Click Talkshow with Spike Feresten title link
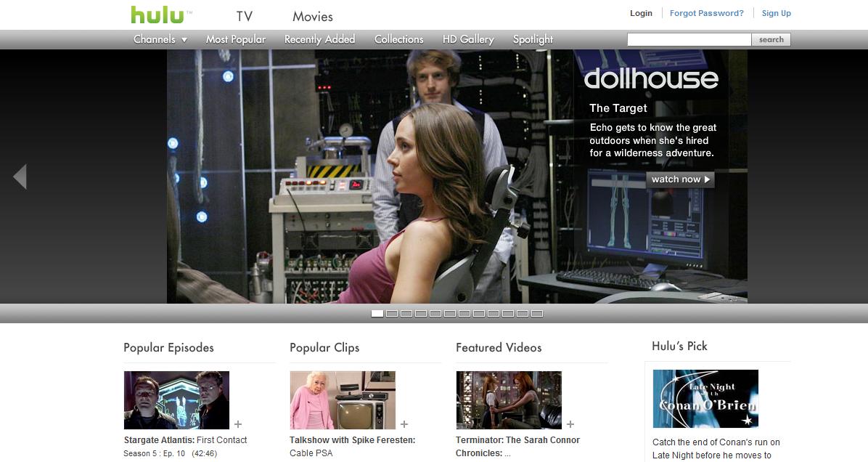 [x=352, y=439]
